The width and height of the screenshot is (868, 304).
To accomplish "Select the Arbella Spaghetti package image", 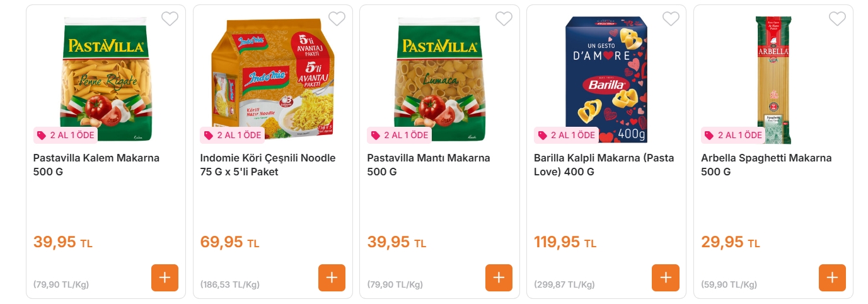I will coord(773,79).
